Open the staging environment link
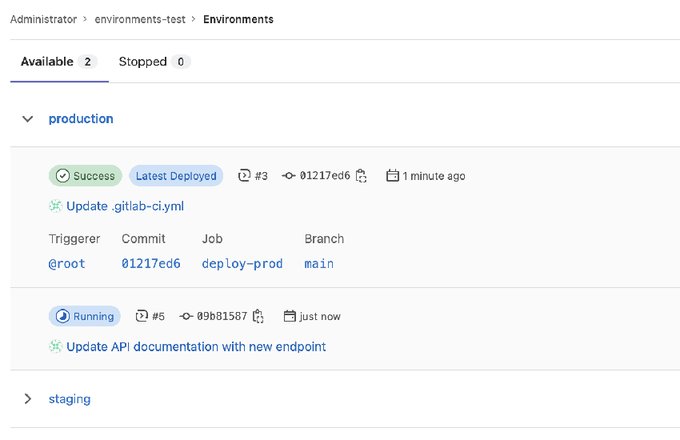 (x=69, y=399)
